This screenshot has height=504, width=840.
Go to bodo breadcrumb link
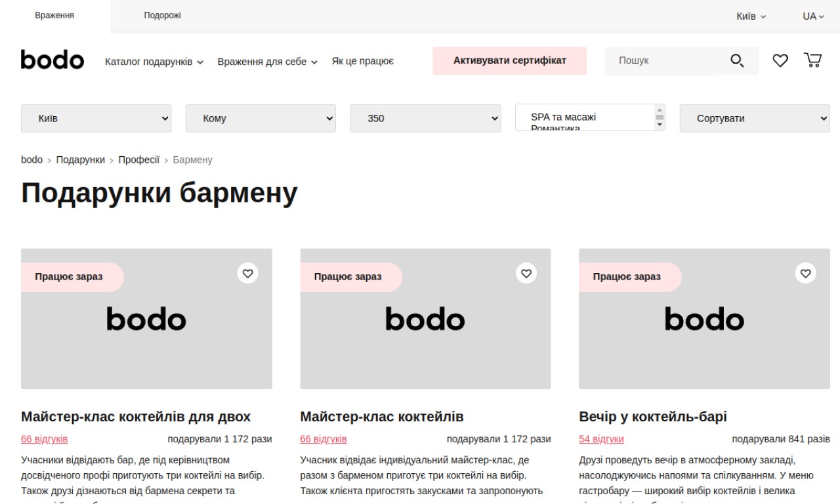[31, 159]
